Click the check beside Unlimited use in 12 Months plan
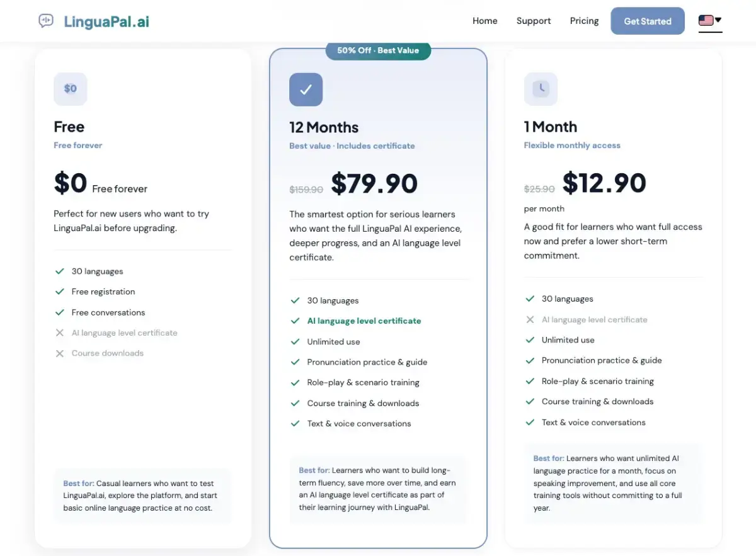 click(x=295, y=341)
